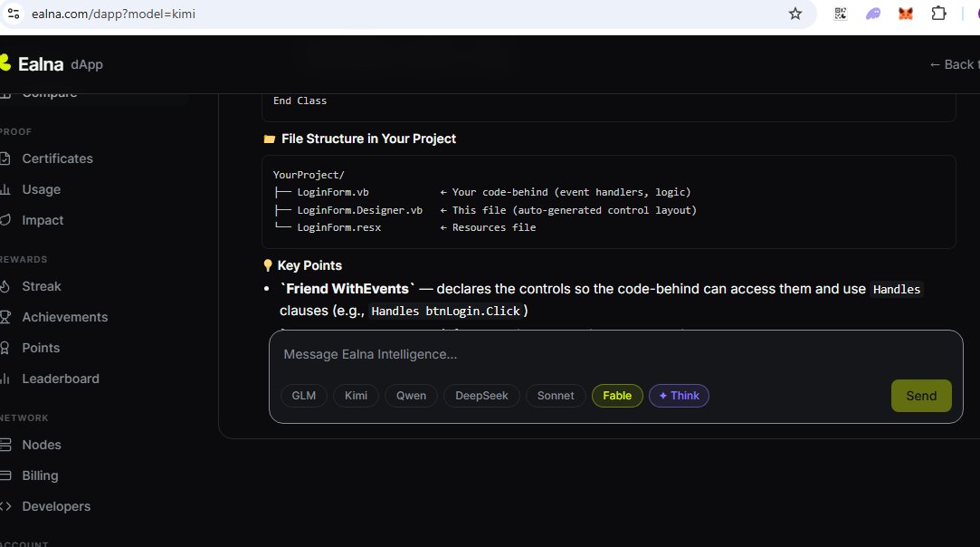Open the Nodes network page
This screenshot has width=980, height=547.
[42, 445]
